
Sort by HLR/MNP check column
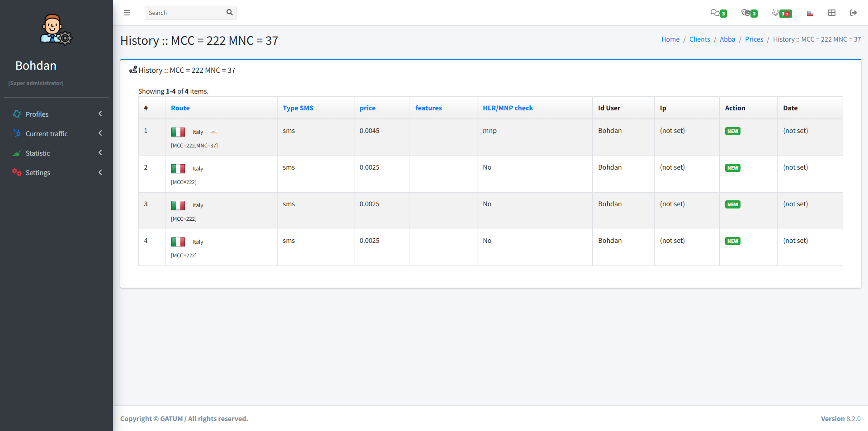tap(508, 108)
